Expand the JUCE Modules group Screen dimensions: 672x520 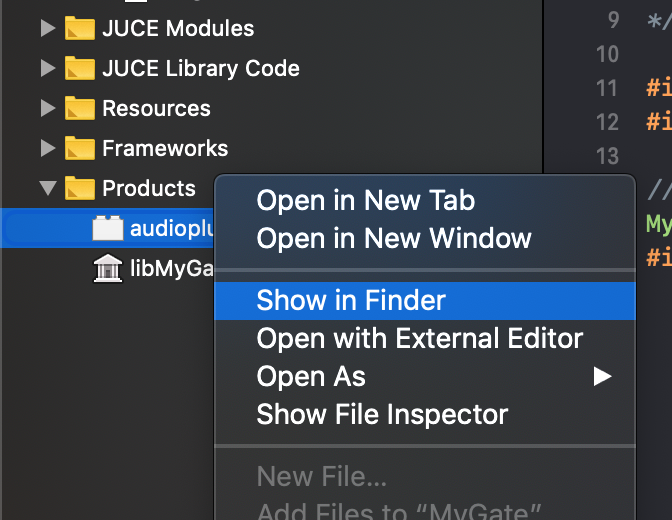[x=47, y=29]
